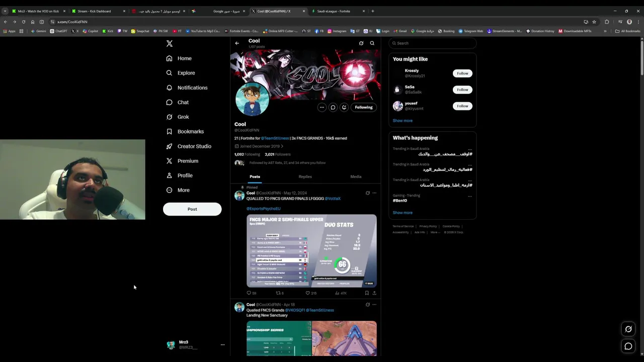Open Bookmarks in the sidebar
This screenshot has width=644, height=362.
[x=185, y=131]
